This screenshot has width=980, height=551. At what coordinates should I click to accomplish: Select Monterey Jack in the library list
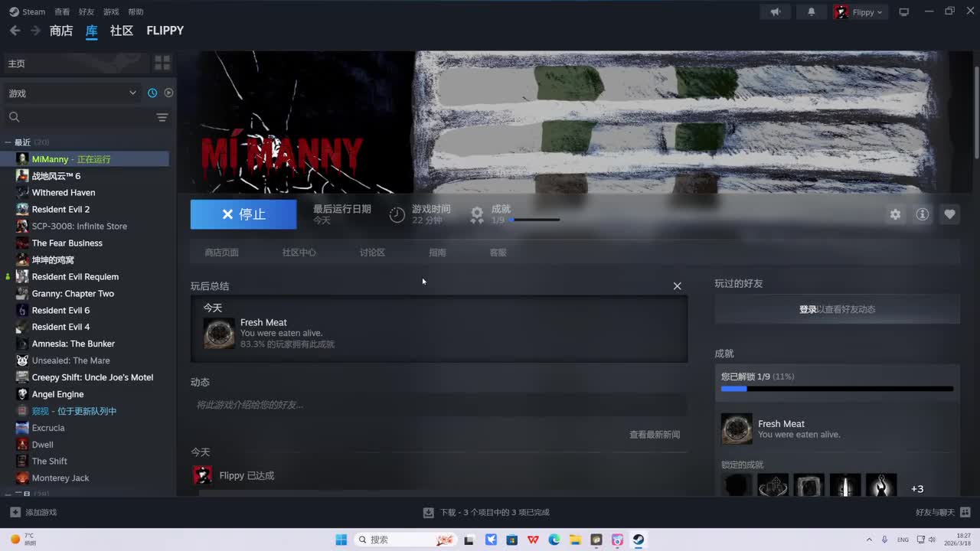coord(60,478)
